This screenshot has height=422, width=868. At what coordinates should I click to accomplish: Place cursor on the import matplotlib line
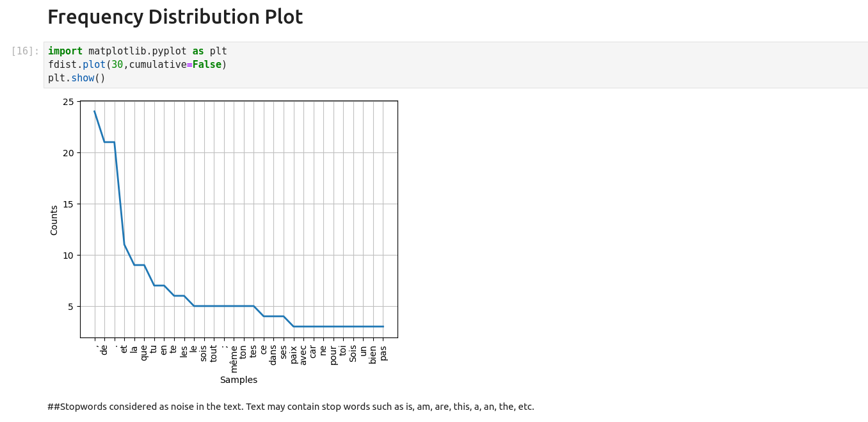(137, 51)
